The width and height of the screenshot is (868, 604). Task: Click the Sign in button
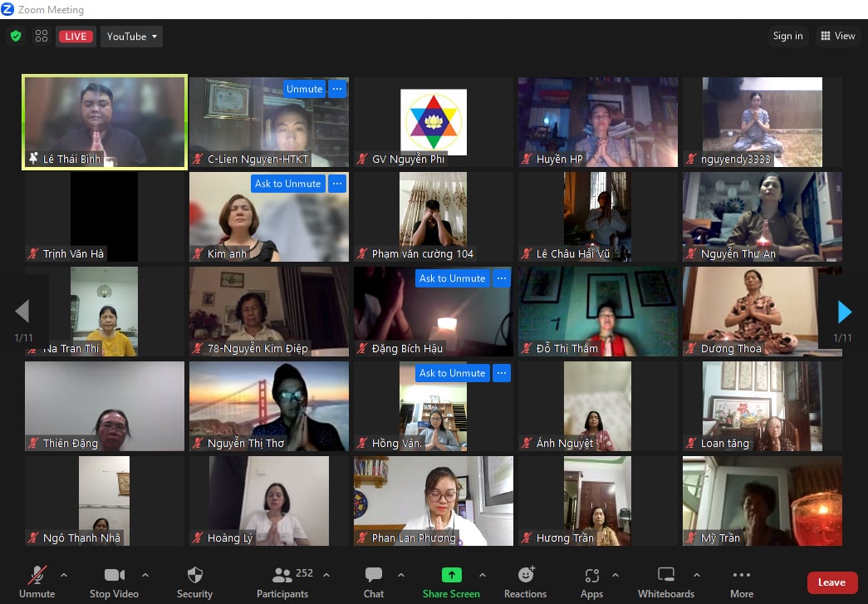787,36
